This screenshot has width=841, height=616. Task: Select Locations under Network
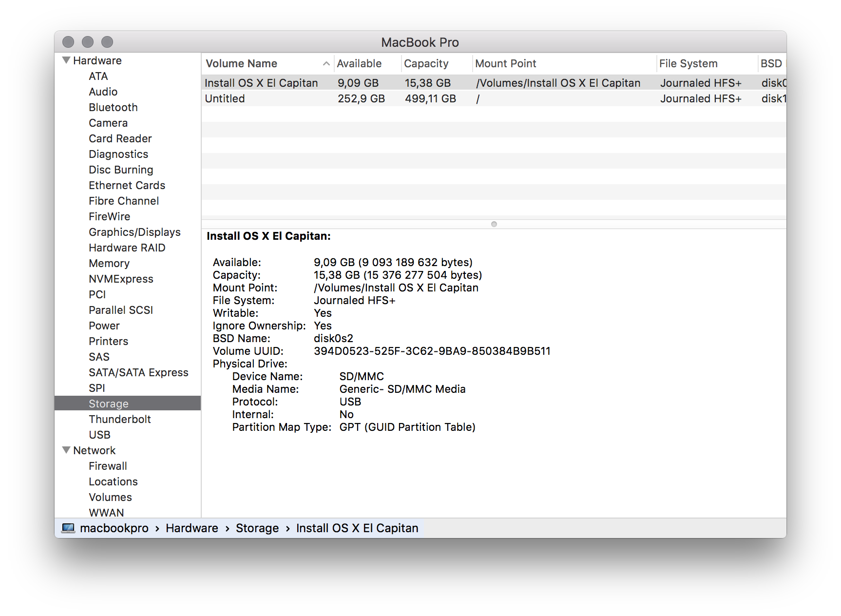113,481
